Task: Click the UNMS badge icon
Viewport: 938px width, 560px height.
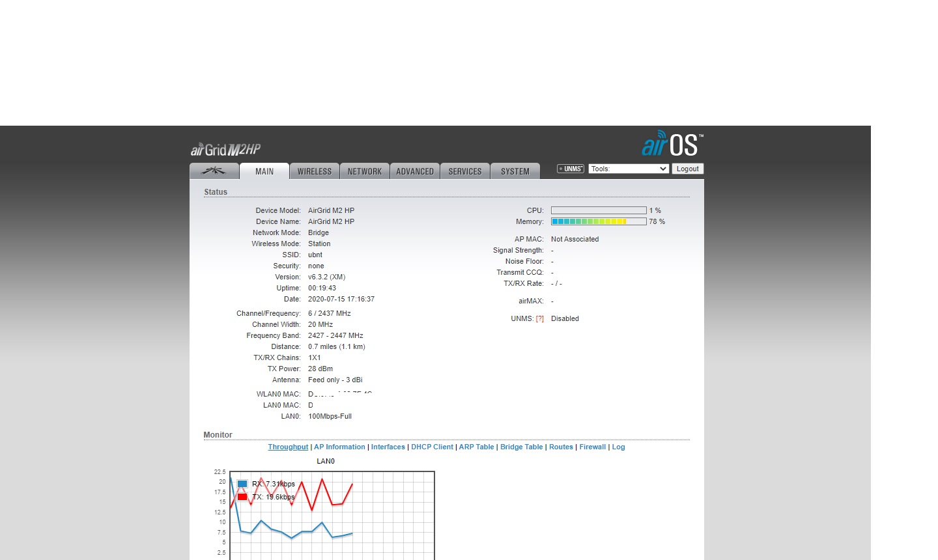Action: point(571,169)
